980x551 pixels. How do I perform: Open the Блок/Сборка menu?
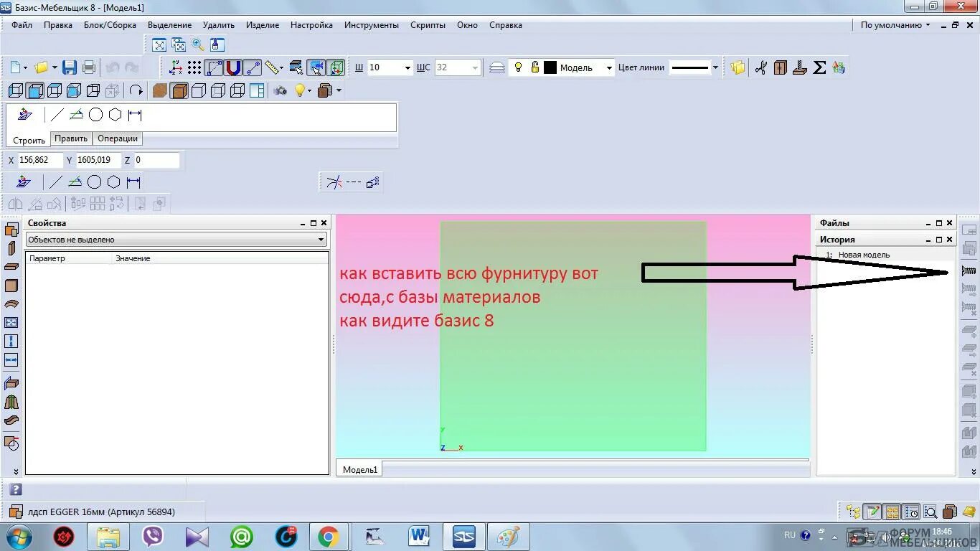coord(110,24)
